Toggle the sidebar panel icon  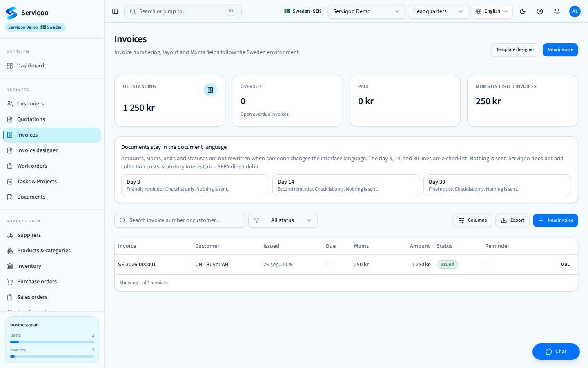pyautogui.click(x=115, y=11)
